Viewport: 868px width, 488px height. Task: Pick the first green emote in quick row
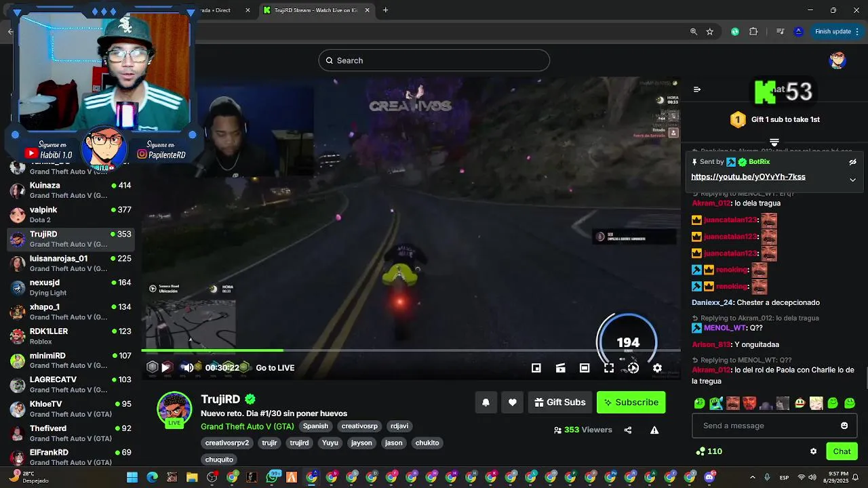699,403
